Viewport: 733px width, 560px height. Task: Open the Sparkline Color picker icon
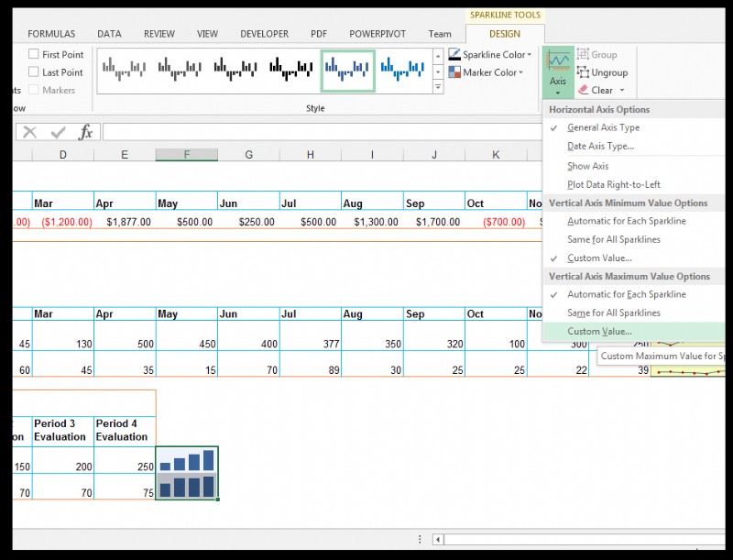click(455, 54)
